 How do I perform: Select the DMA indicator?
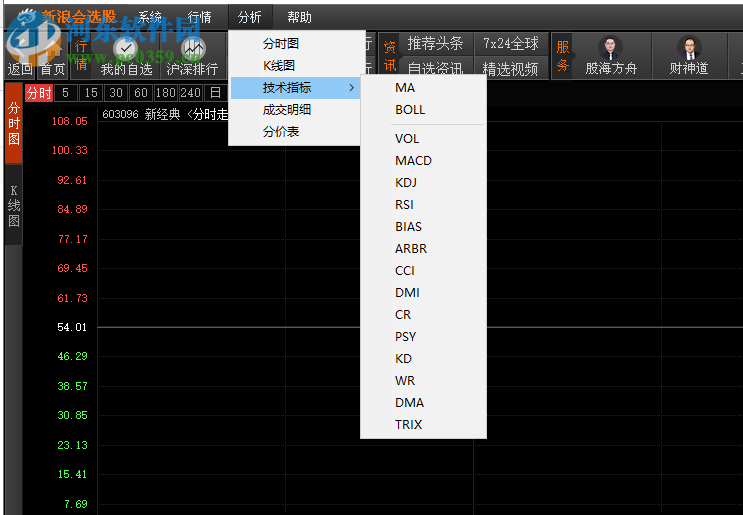(x=423, y=403)
